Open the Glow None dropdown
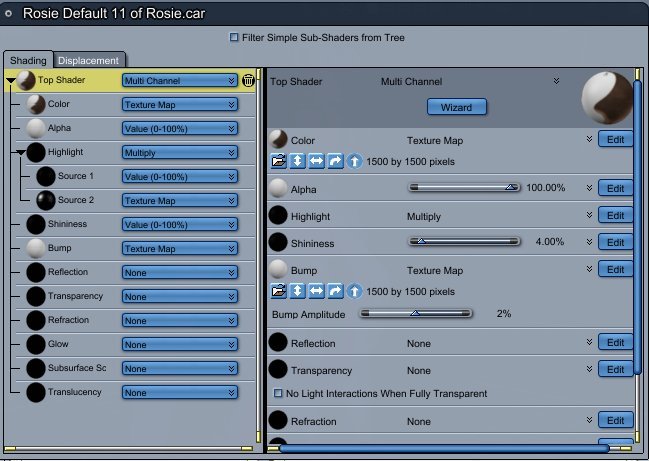Image resolution: width=649 pixels, height=461 pixels. pyautogui.click(x=180, y=345)
